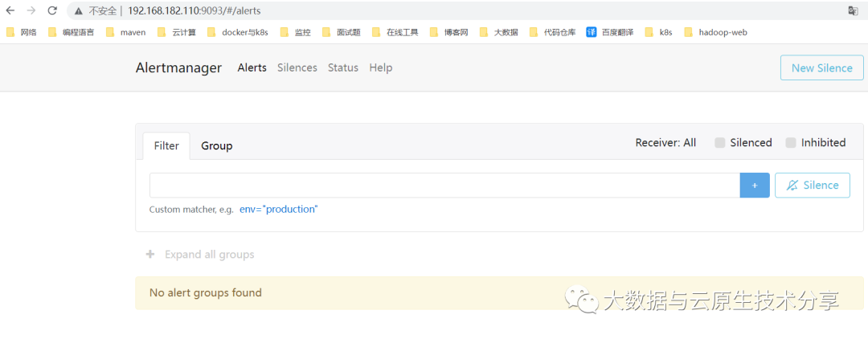Image resolution: width=868 pixels, height=339 pixels.
Task: Go to the Silences page
Action: click(x=297, y=67)
